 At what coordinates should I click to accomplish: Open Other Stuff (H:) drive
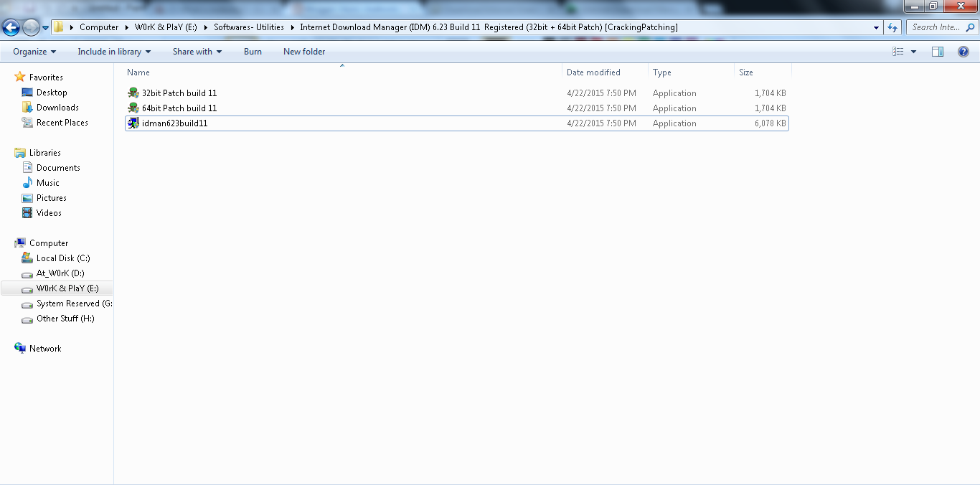[x=65, y=319]
